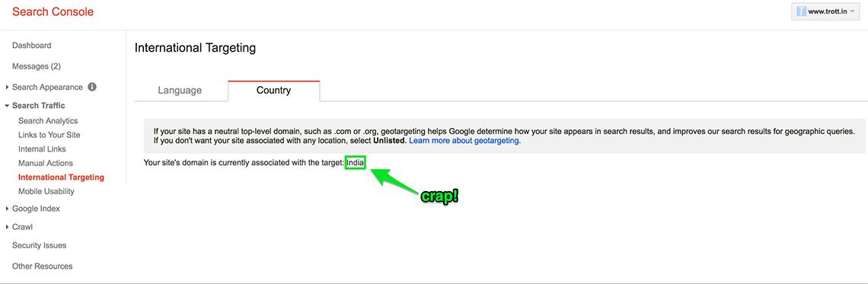Click Learn more about geotargeting link
Image resolution: width=868 pixels, height=284 pixels.
coord(465,141)
